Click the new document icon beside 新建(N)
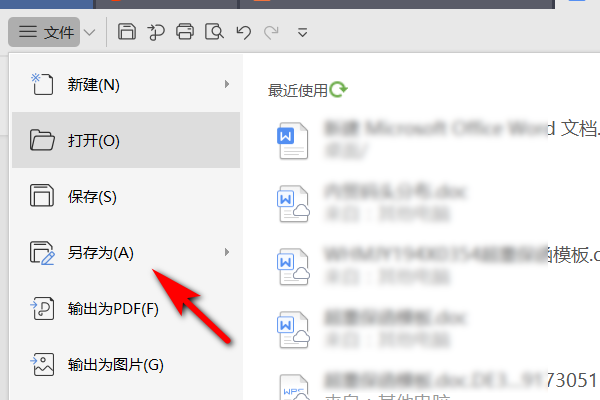 coord(42,84)
